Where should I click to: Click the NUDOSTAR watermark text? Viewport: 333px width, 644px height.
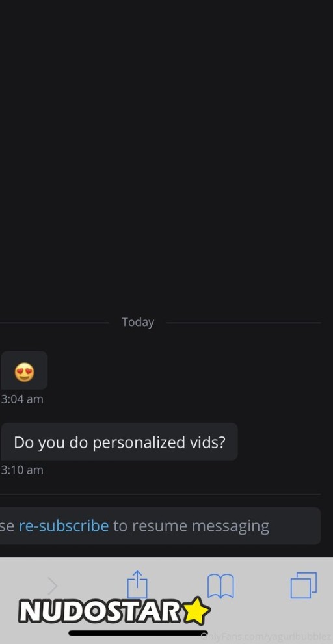point(100,611)
